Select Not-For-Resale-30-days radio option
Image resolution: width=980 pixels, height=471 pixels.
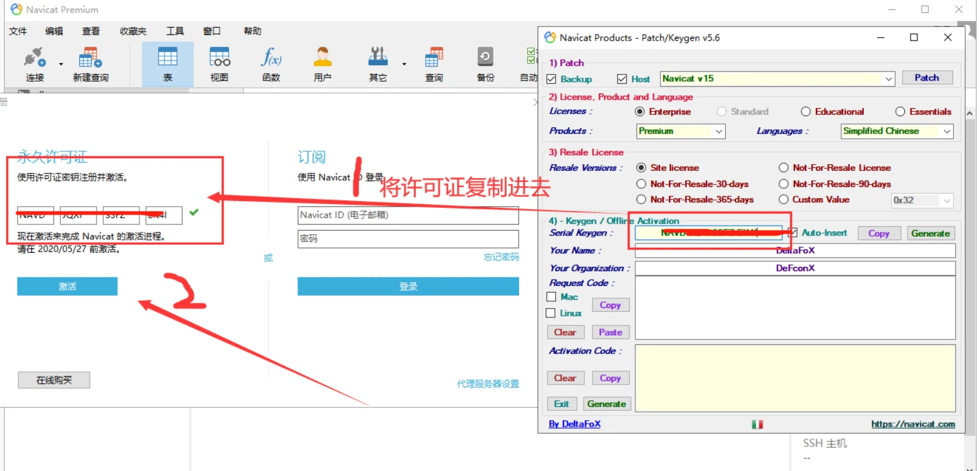coord(641,184)
